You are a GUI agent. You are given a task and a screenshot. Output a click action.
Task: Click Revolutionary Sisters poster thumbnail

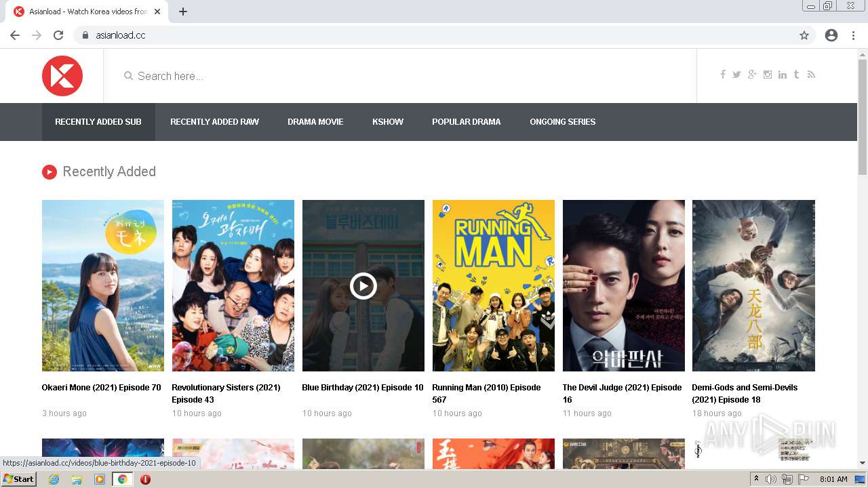click(x=233, y=285)
